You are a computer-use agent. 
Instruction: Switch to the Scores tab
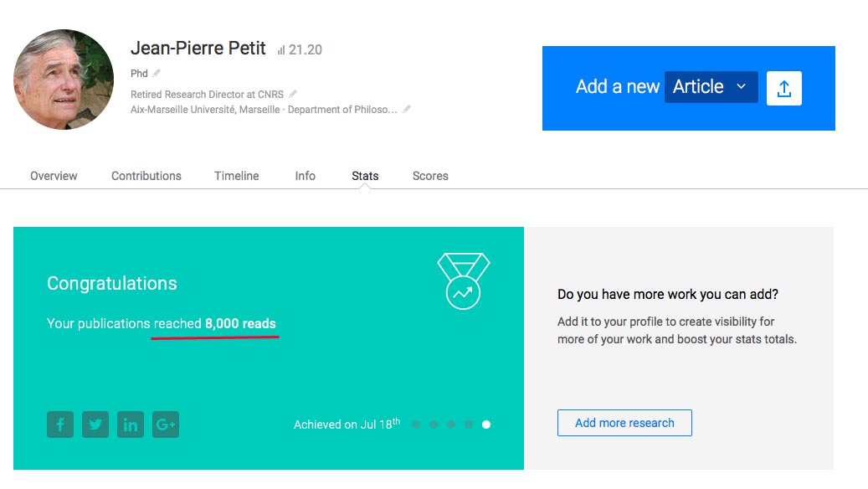point(430,176)
